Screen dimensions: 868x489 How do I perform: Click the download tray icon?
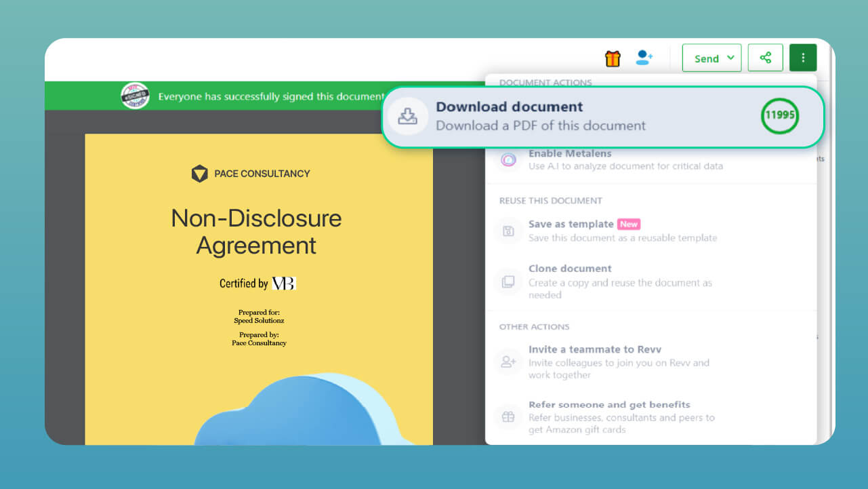click(407, 116)
